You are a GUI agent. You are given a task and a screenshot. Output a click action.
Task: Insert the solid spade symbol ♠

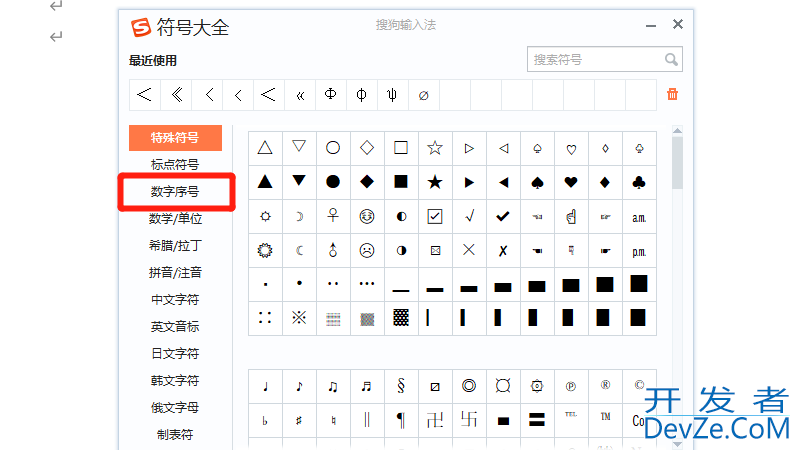click(537, 182)
